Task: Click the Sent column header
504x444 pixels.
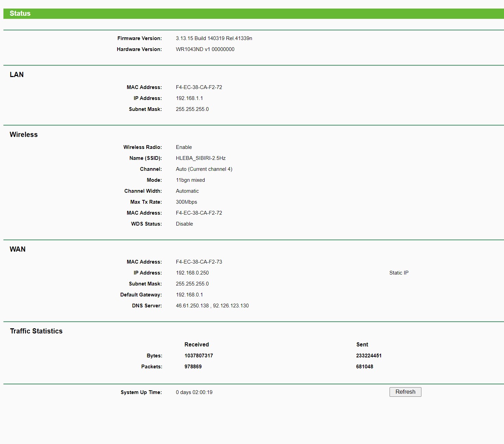Action: click(x=362, y=345)
